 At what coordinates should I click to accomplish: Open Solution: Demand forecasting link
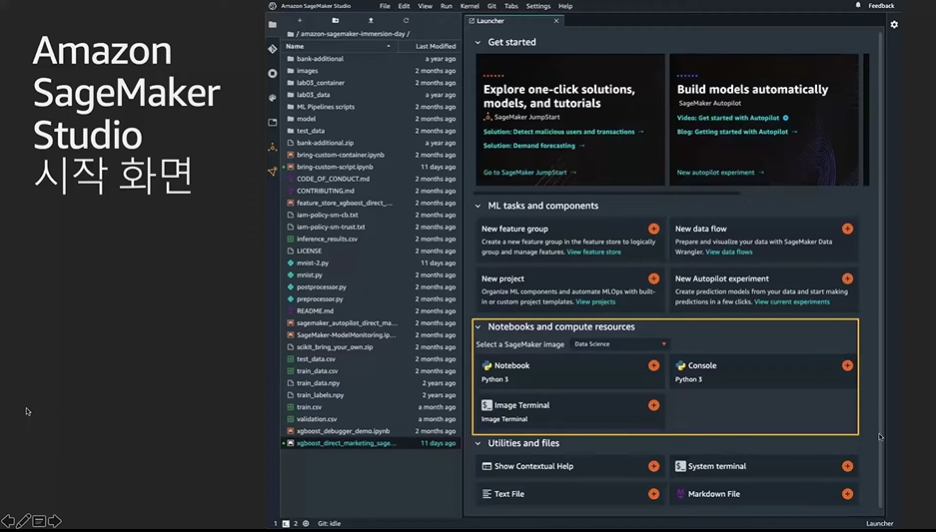[534, 146]
